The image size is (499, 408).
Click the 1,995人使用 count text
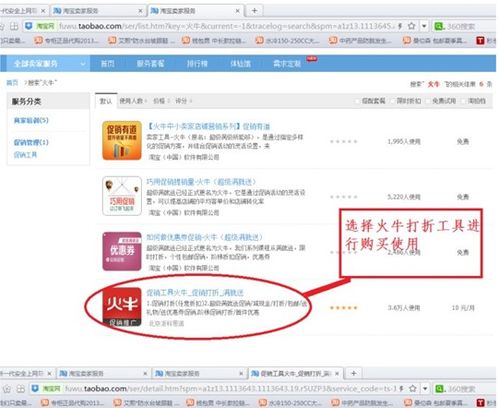[x=404, y=141]
